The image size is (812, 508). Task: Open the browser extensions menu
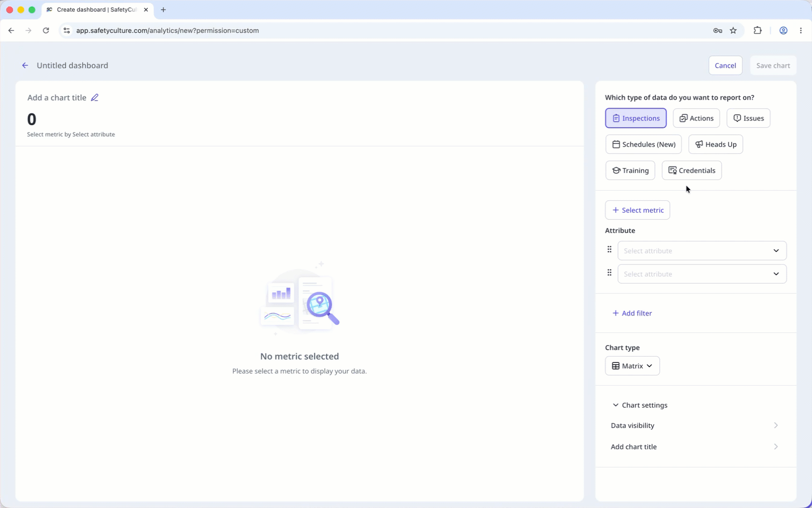point(757,30)
